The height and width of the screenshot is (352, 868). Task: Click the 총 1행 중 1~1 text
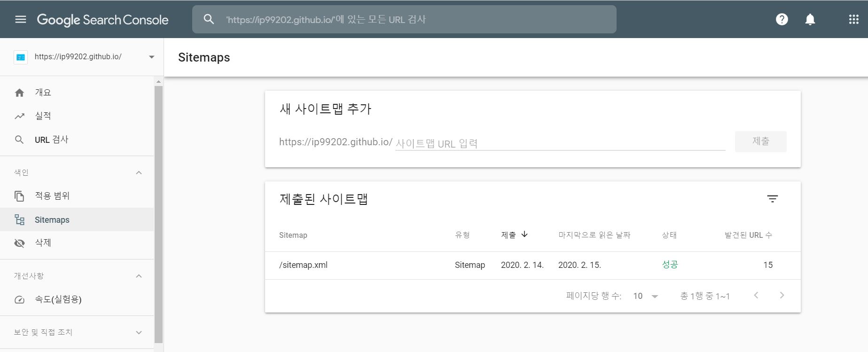click(705, 296)
